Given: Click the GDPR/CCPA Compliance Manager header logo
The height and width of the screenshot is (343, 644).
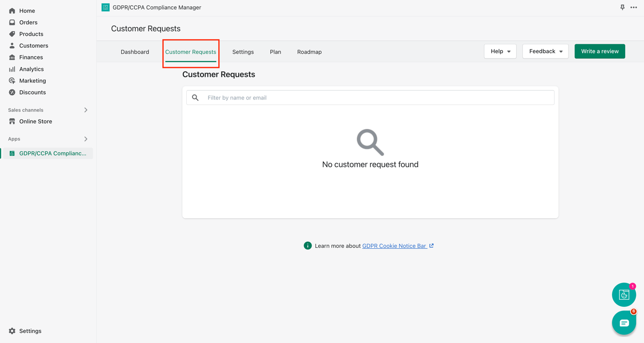Looking at the screenshot, I should pyautogui.click(x=106, y=8).
